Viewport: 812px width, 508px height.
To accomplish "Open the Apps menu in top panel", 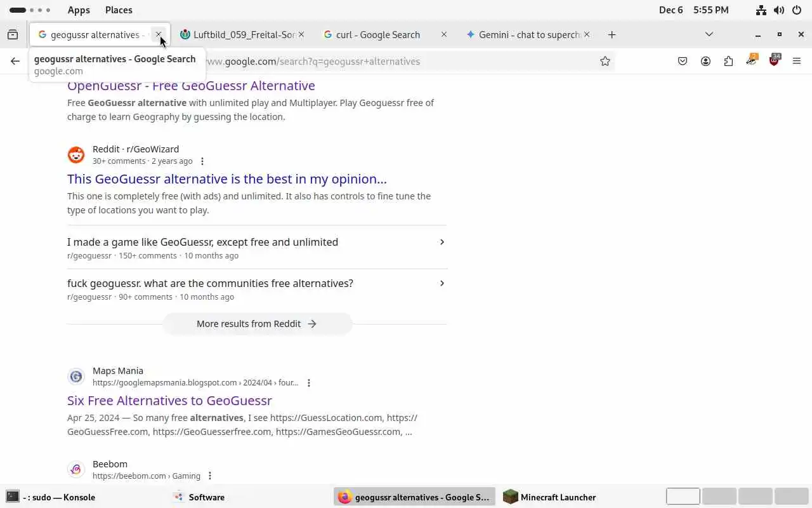I will click(79, 10).
